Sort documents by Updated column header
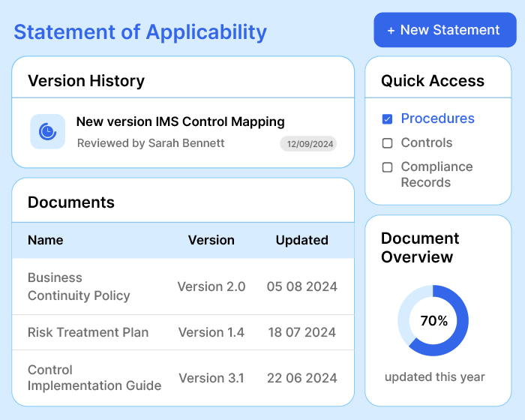The width and height of the screenshot is (525, 420). pos(301,240)
